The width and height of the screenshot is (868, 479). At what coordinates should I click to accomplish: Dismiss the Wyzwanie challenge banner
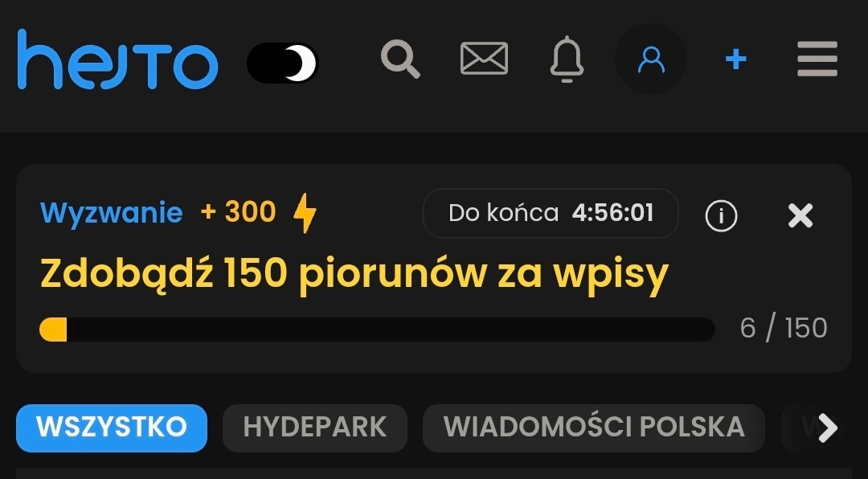(800, 215)
